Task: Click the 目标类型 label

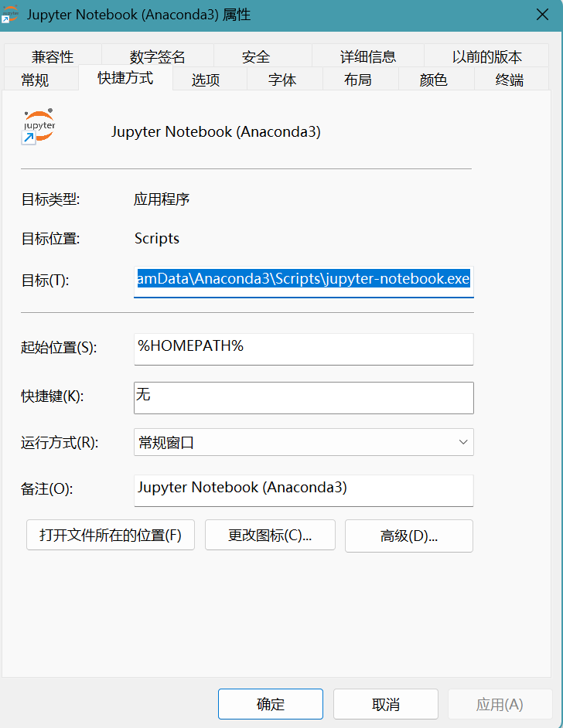Action: click(50, 199)
